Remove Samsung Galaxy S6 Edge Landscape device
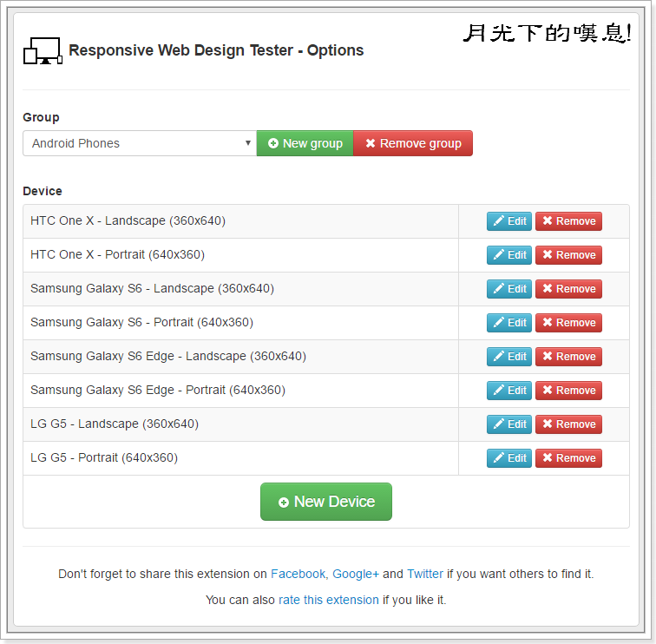The height and width of the screenshot is (644, 656). [568, 357]
